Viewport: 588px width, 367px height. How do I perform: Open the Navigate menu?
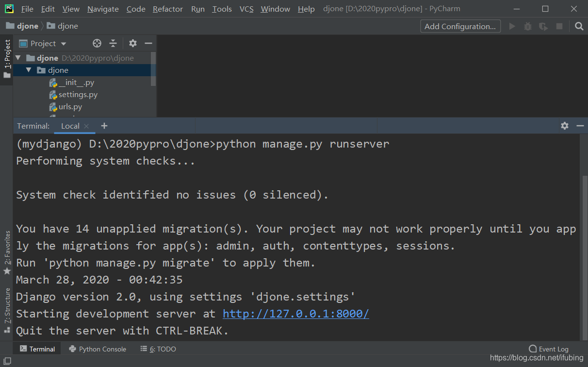(x=103, y=9)
